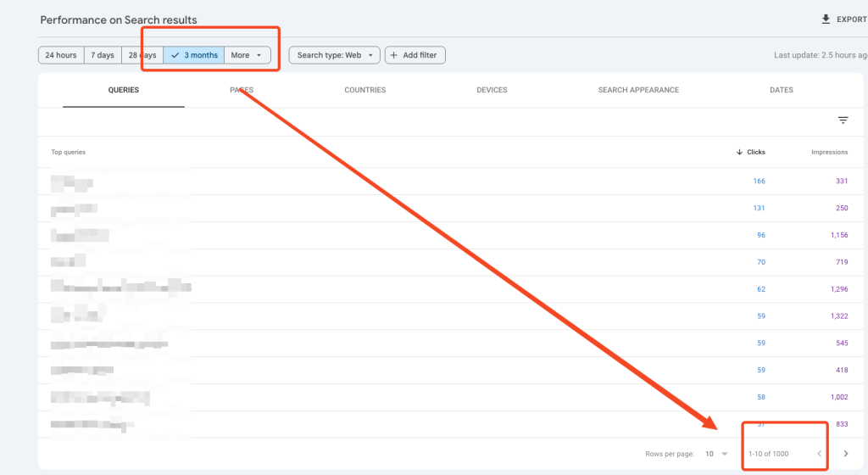Click the Add filter button
Screen dimensions: 868x475
coord(415,55)
